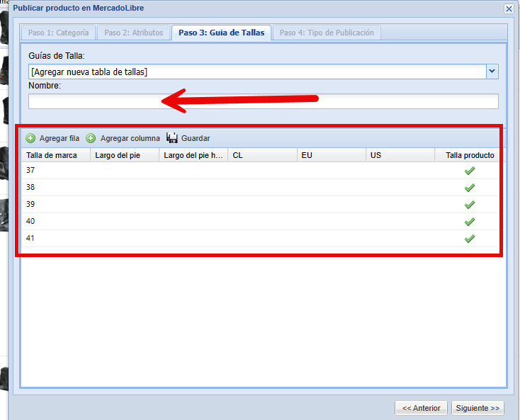Click the Talla producto column header

(x=469, y=155)
